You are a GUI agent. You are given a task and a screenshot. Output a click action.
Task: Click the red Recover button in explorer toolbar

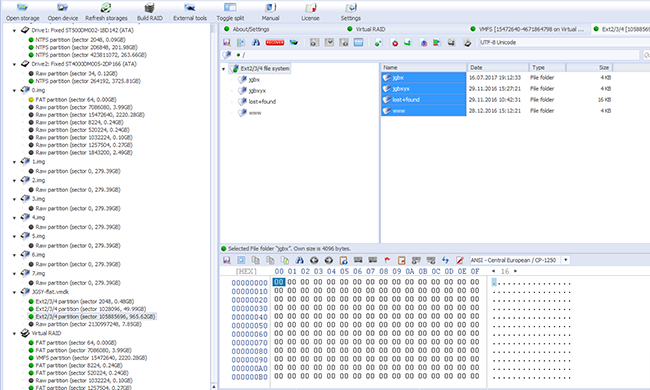[x=274, y=43]
